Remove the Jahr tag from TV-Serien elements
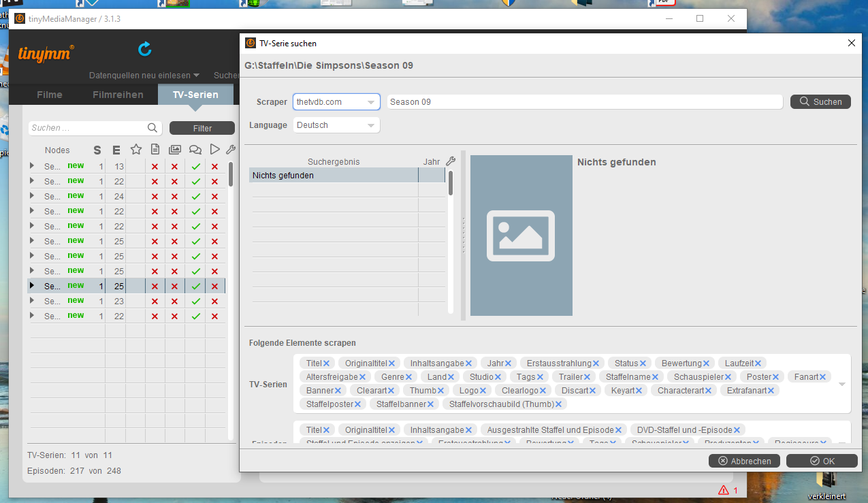Screen dimensions: 868x503 point(508,363)
